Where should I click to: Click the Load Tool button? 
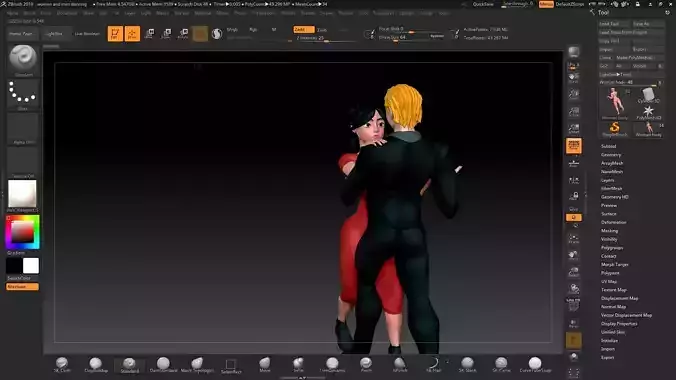615,24
